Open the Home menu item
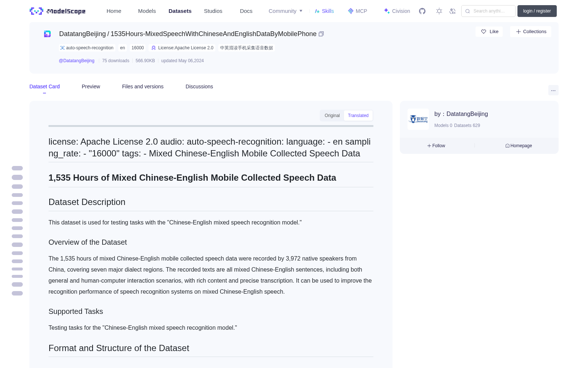The image size is (588, 368). point(114,11)
